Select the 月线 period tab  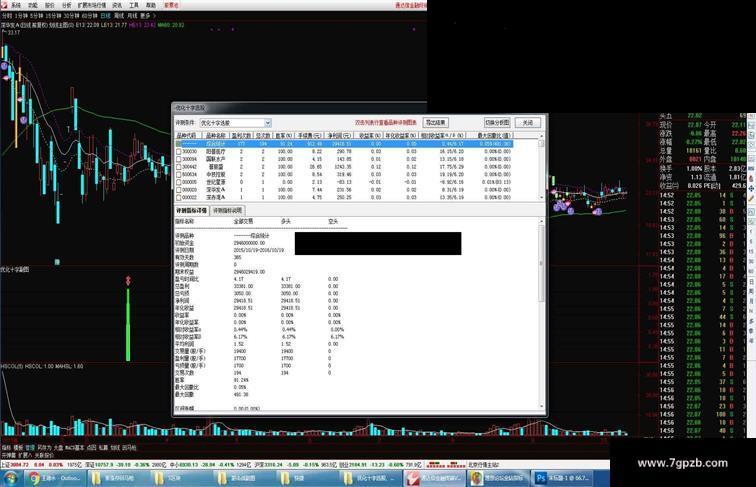(132, 16)
